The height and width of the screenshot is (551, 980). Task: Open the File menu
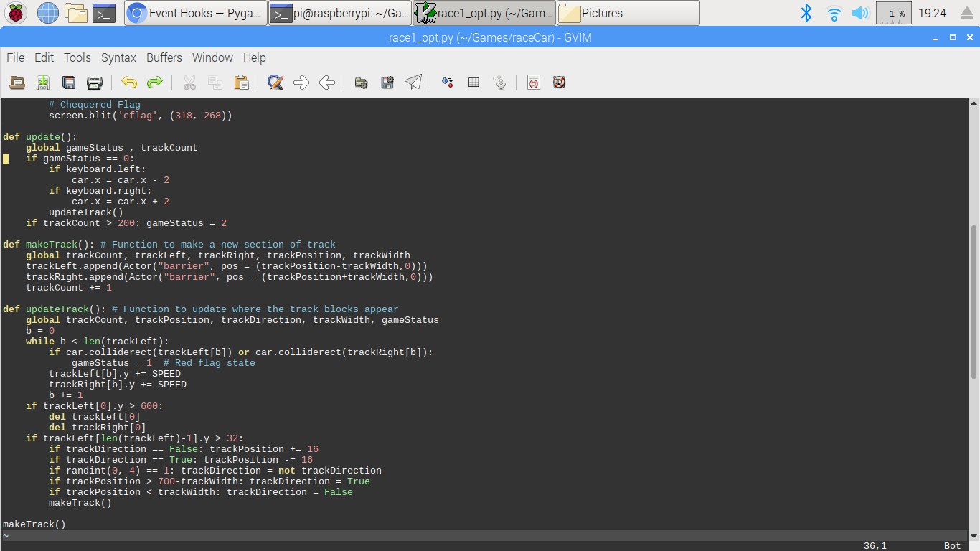(15, 57)
